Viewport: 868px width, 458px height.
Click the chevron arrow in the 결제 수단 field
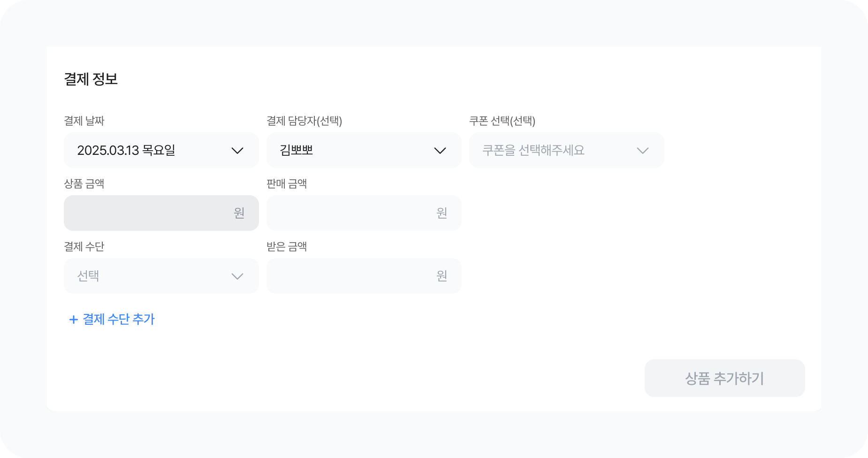click(x=237, y=276)
